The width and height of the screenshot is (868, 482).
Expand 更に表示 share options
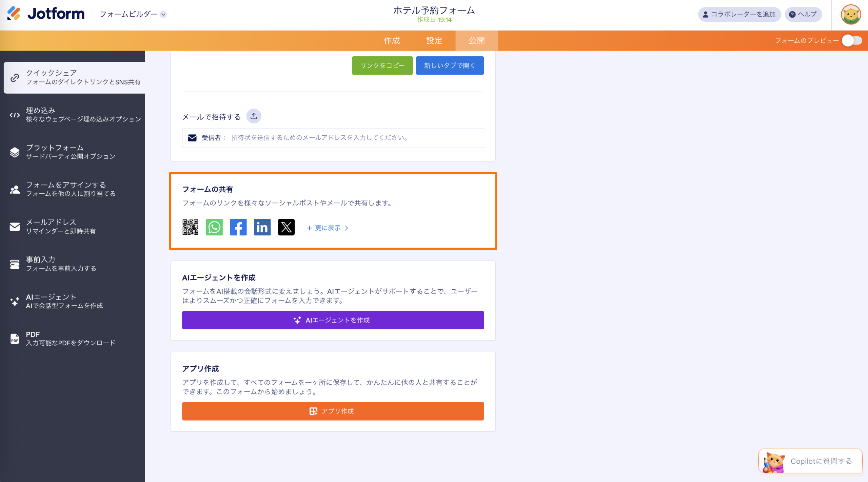328,228
